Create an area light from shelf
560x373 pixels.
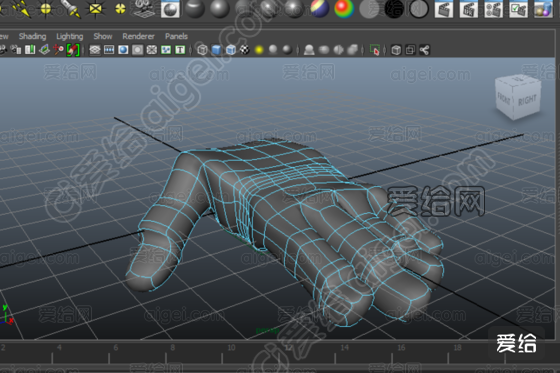click(95, 9)
